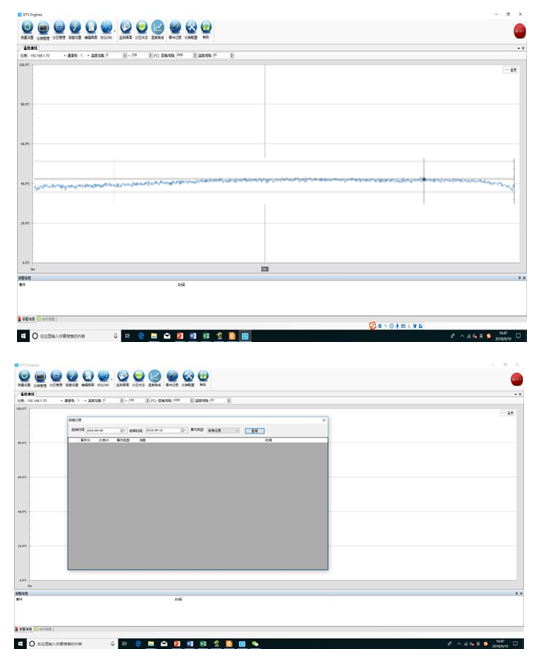Click the green gear measurement settings icon above the blue curve chart
Screen dimensions: 537x660
pyautogui.click(x=27, y=28)
